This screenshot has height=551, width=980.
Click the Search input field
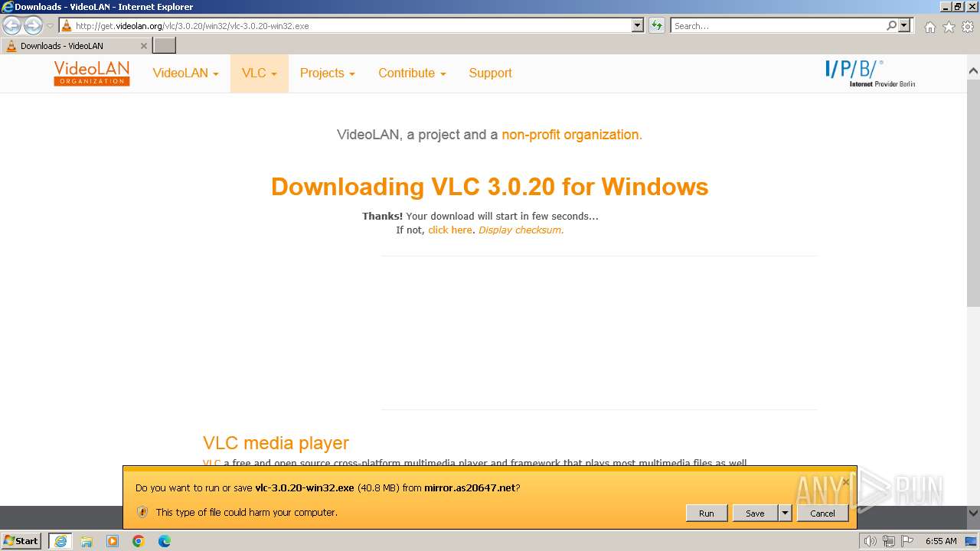(778, 25)
